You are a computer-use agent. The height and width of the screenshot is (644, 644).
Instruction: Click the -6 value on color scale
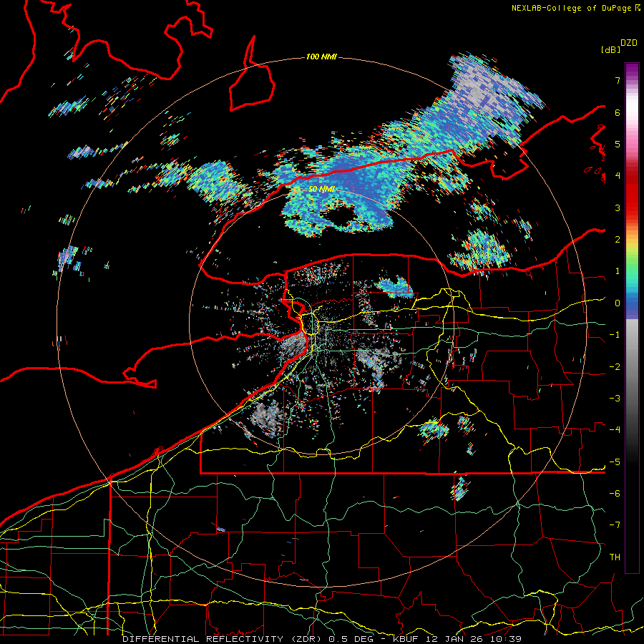tap(615, 494)
